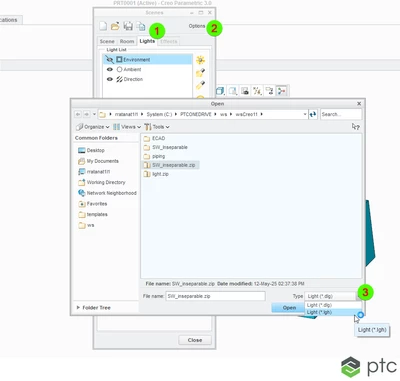Viewport: 400px width, 381px height.
Task: Open the Organize dropdown menu
Action: [93, 127]
